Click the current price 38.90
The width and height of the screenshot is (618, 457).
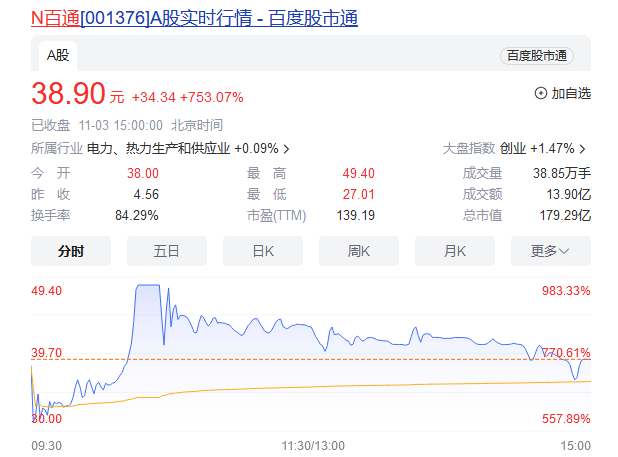coord(68,94)
